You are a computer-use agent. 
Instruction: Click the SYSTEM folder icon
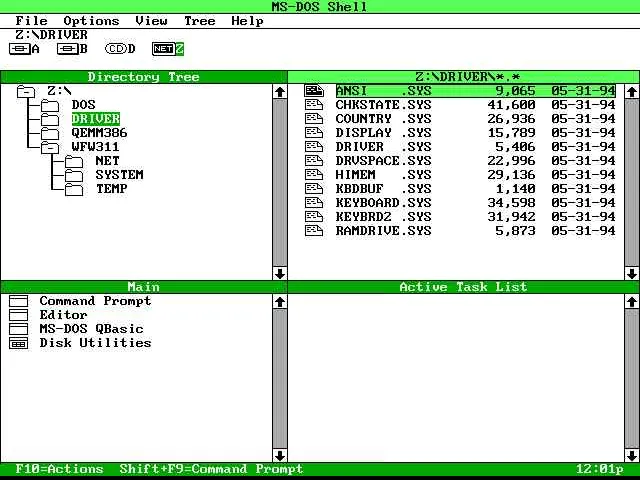pos(74,176)
